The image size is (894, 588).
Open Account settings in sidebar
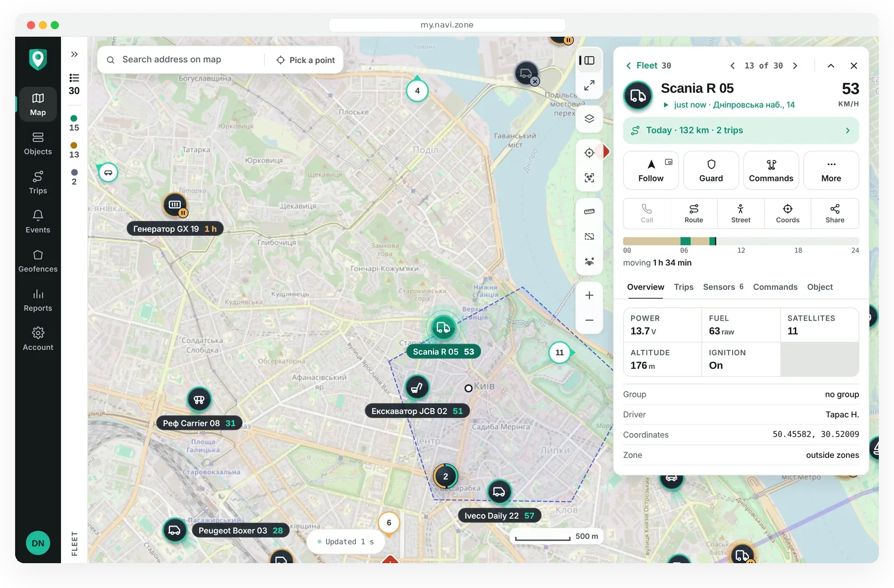[x=38, y=339]
